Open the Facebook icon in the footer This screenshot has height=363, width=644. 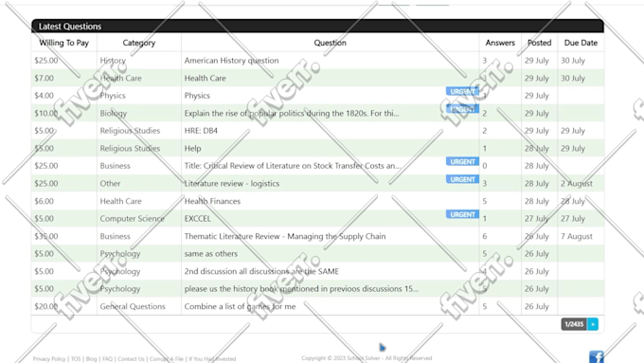click(x=597, y=356)
